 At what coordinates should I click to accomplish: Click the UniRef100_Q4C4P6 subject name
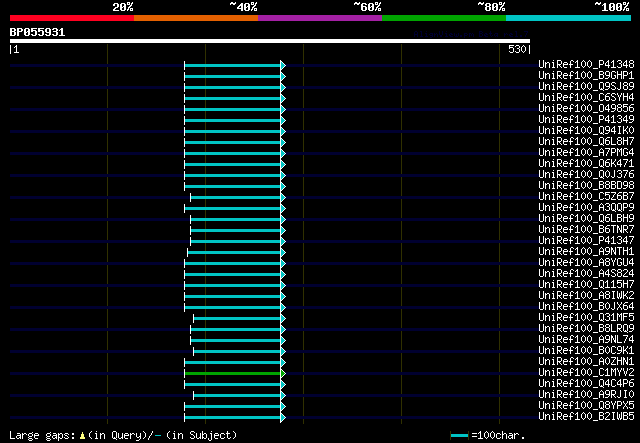[586, 384]
